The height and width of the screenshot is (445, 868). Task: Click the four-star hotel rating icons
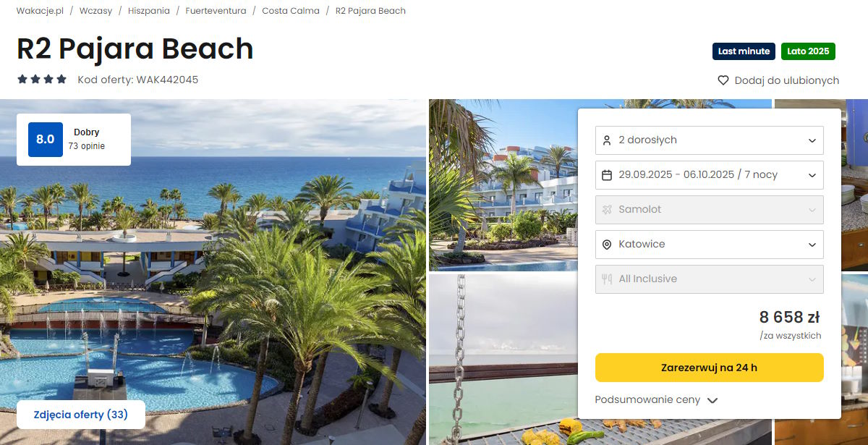pyautogui.click(x=42, y=80)
